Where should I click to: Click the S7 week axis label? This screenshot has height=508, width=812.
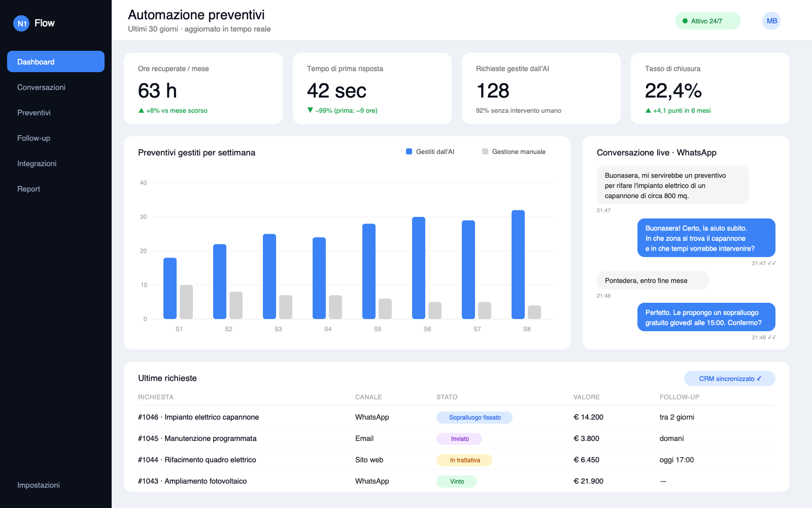coord(477,329)
